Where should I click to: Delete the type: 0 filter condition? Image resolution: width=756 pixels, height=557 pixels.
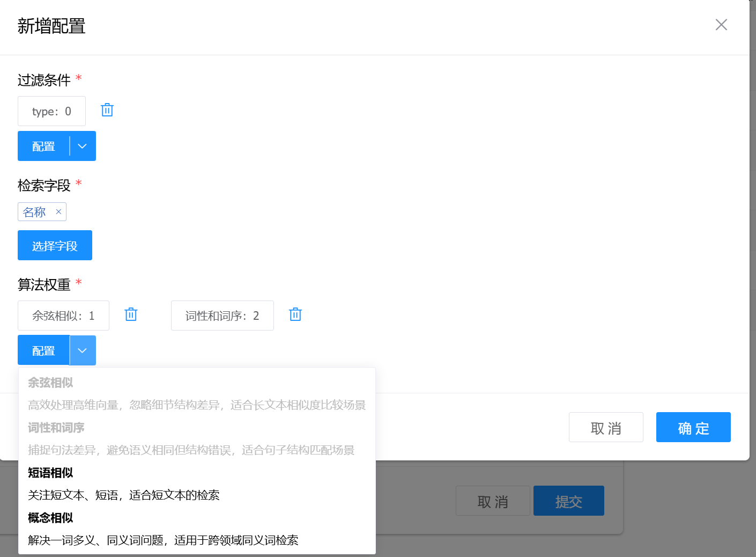coord(107,110)
